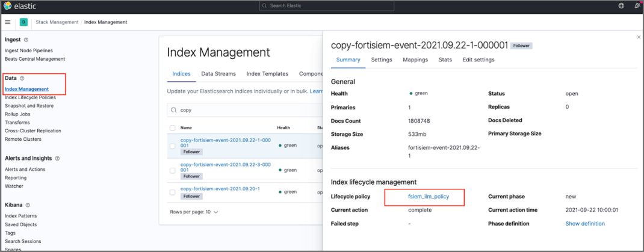Screen dimensions: 644x252
Task: Open Index Lifecycle Policies in sidebar
Action: tap(30, 97)
